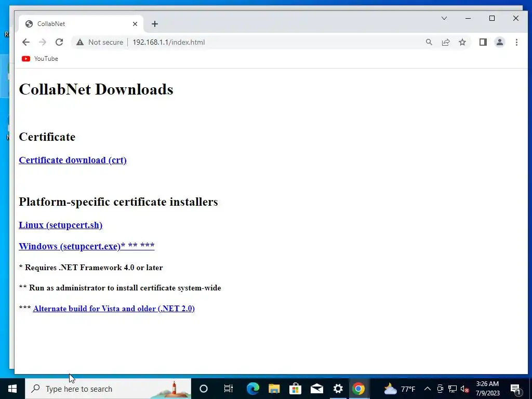Expand the tab search chevron
Viewport: 532px width, 399px height.
coord(444,18)
